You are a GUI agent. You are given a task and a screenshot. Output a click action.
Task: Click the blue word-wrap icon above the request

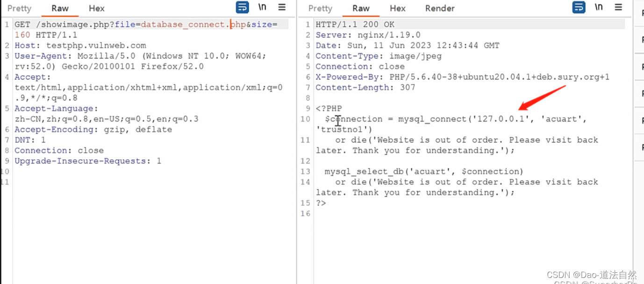pyautogui.click(x=242, y=7)
